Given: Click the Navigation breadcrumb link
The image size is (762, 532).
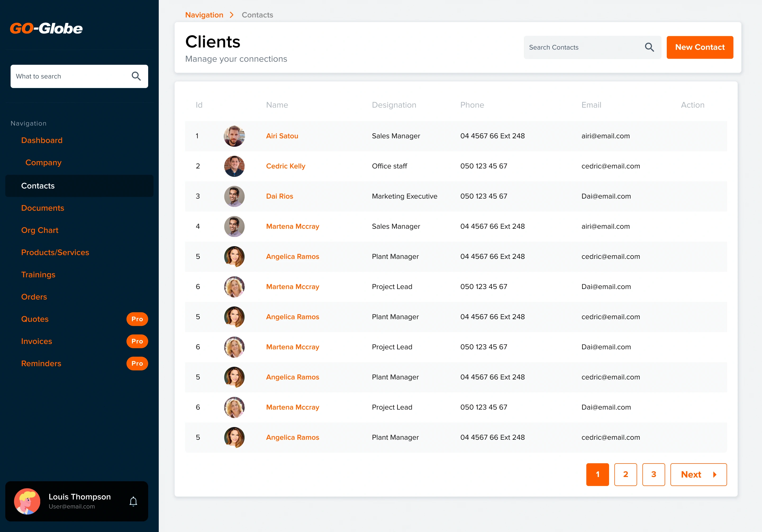Looking at the screenshot, I should tap(204, 15).
